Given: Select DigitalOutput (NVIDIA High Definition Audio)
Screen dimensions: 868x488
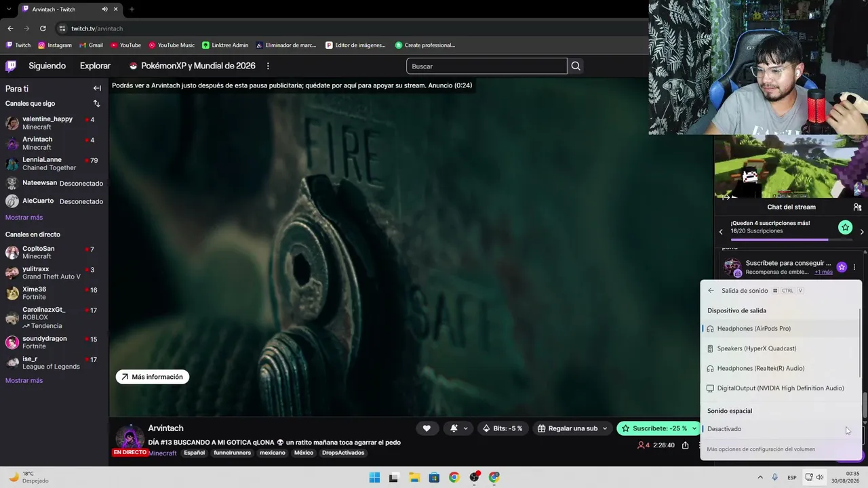Looking at the screenshot, I should coord(781,388).
